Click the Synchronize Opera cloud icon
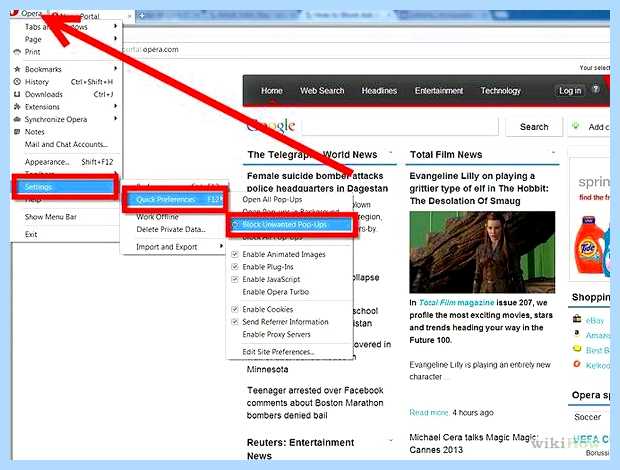The width and height of the screenshot is (620, 470). click(x=17, y=119)
